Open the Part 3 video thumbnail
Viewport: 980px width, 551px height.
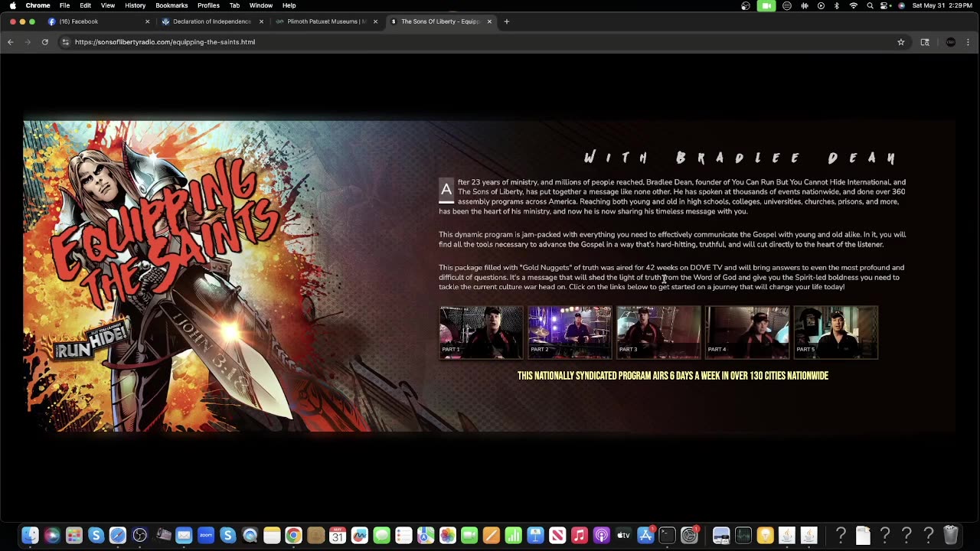tap(658, 332)
